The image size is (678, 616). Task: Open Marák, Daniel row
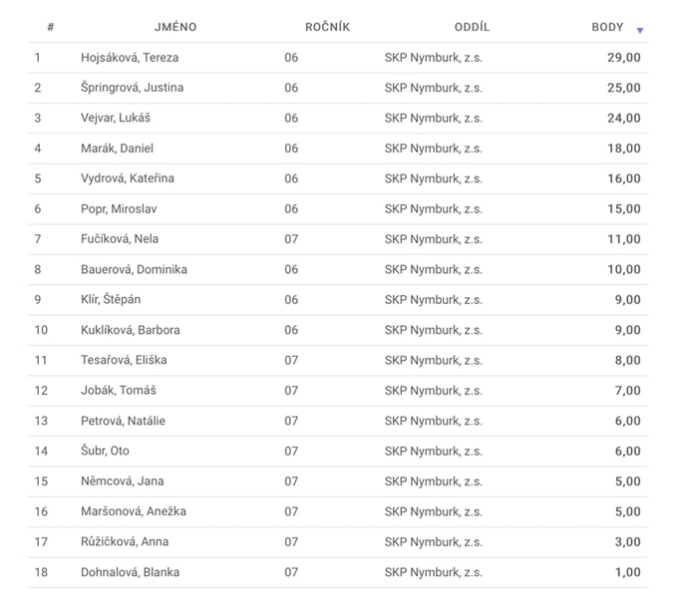338,149
